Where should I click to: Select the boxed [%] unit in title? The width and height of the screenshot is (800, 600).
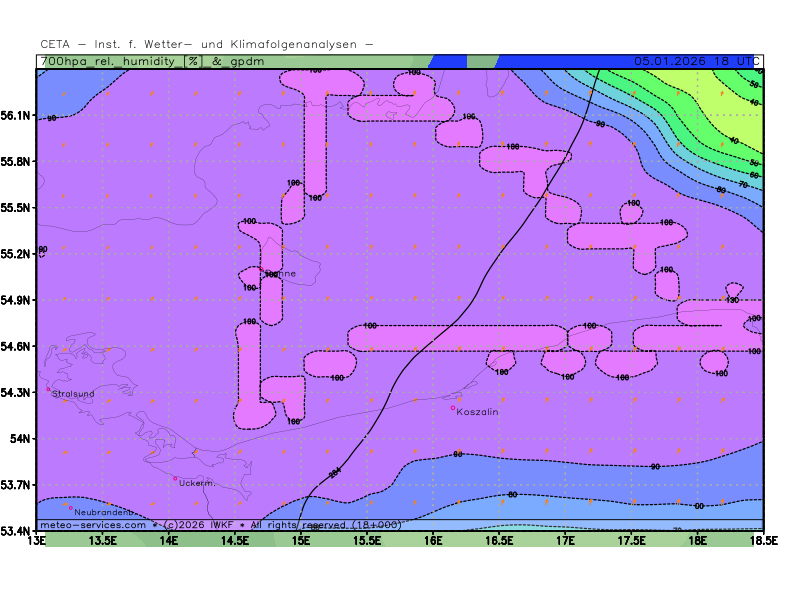point(193,61)
